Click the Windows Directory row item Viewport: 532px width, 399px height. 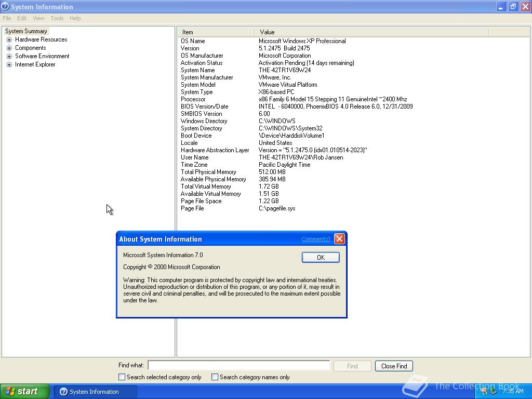pyautogui.click(x=204, y=121)
